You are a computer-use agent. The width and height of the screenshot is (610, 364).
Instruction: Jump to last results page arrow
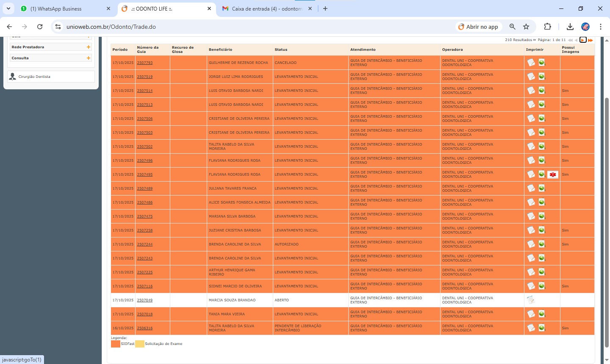(x=590, y=40)
